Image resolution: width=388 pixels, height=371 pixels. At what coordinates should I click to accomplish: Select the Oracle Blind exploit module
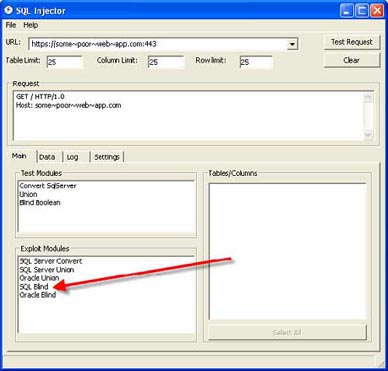(38, 295)
